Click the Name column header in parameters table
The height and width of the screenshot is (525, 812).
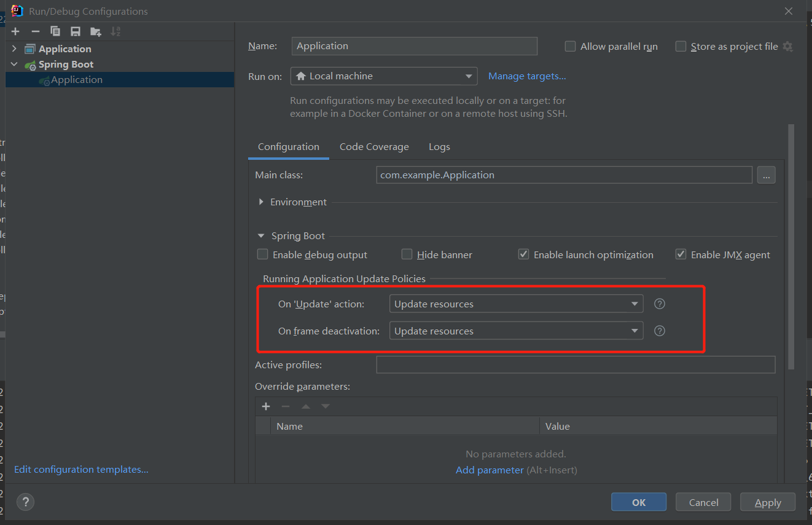tap(405, 426)
